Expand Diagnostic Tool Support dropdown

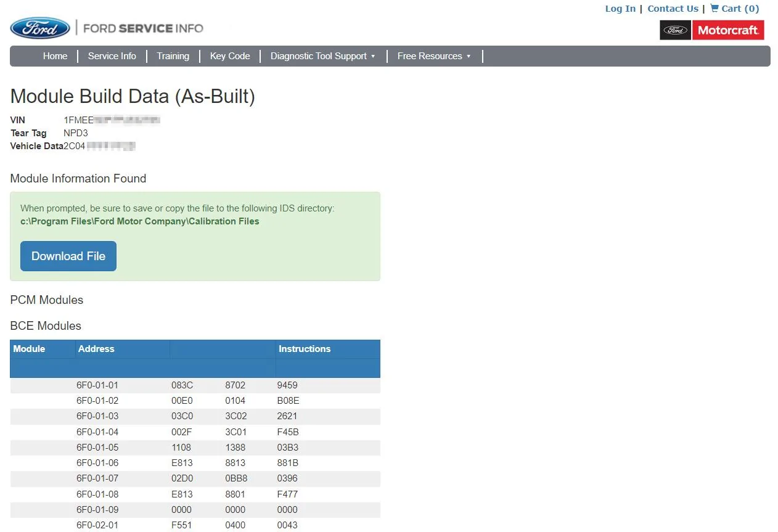tap(322, 56)
